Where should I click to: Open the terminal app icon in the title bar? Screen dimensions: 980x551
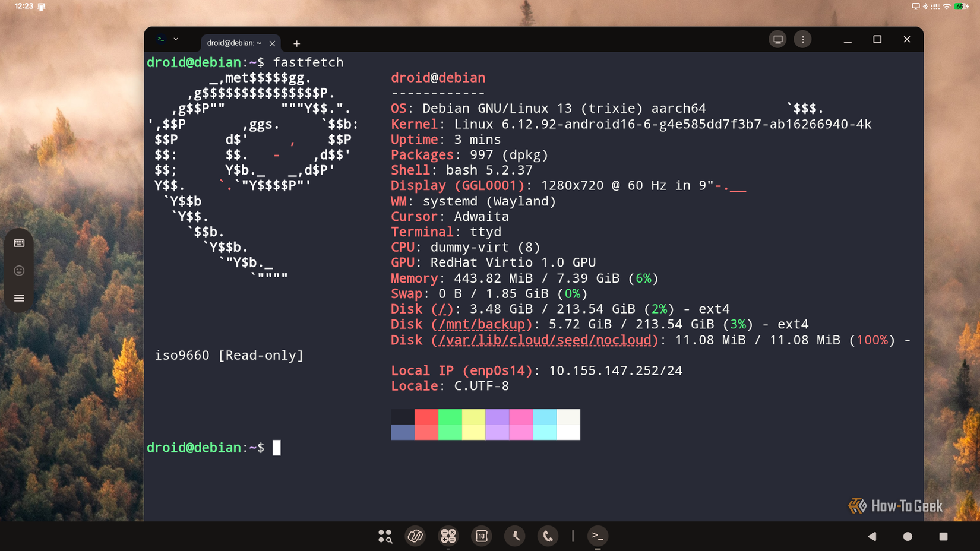[160, 39]
